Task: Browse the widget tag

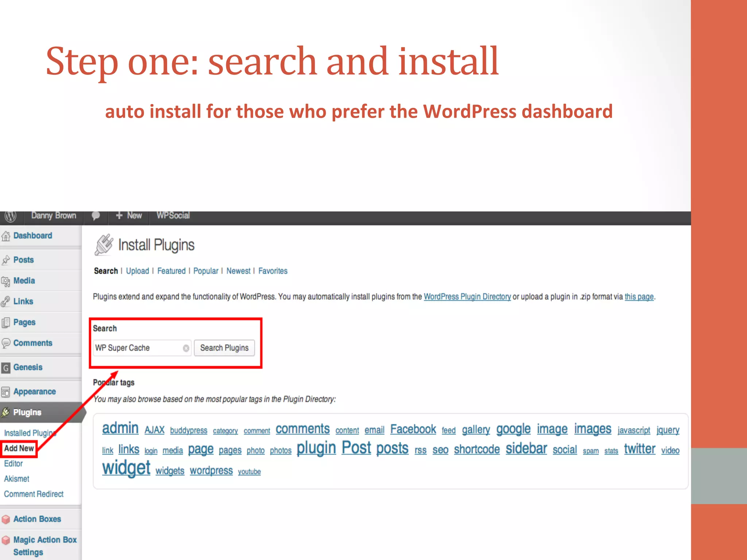Action: click(126, 468)
